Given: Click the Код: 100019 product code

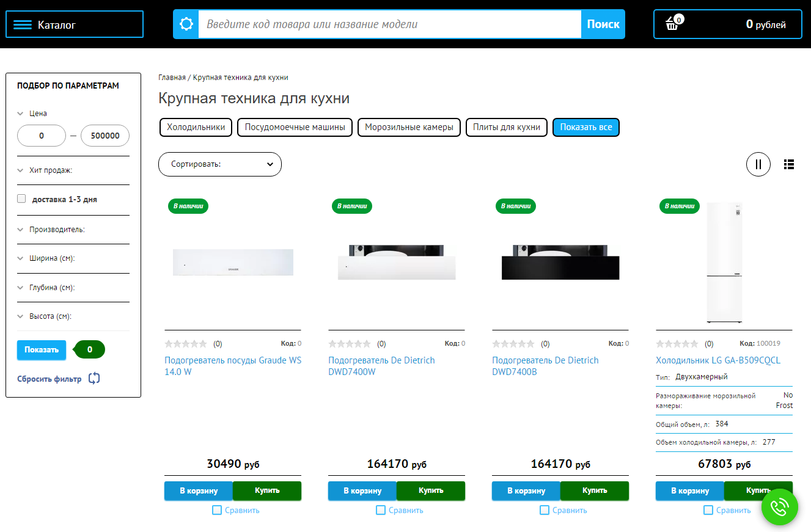Looking at the screenshot, I should coord(760,343).
